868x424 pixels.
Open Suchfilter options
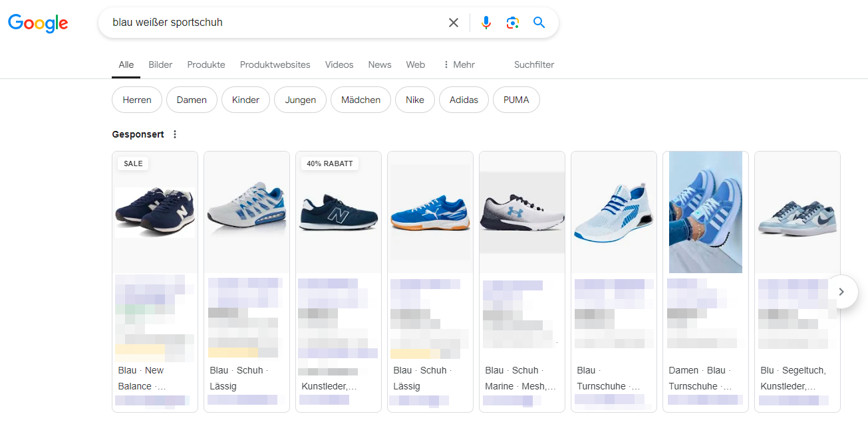point(533,64)
